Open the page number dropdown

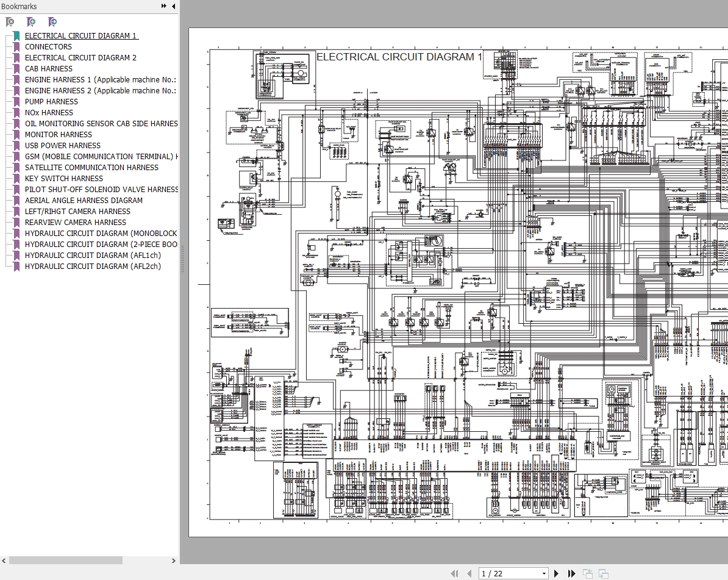pos(544,573)
